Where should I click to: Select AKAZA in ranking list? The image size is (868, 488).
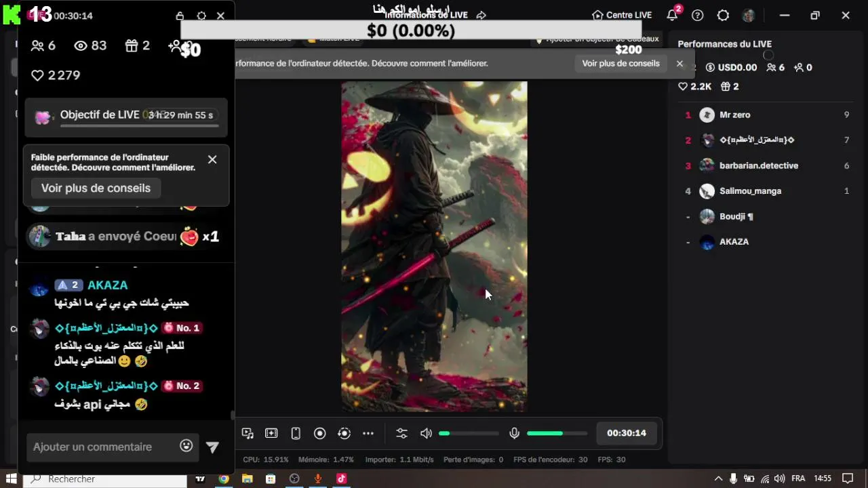click(x=766, y=242)
